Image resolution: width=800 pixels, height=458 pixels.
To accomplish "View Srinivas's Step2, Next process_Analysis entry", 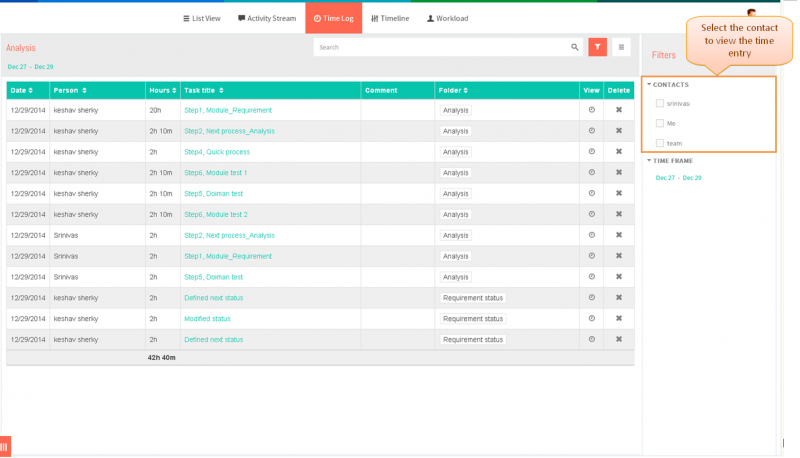I will coord(591,235).
